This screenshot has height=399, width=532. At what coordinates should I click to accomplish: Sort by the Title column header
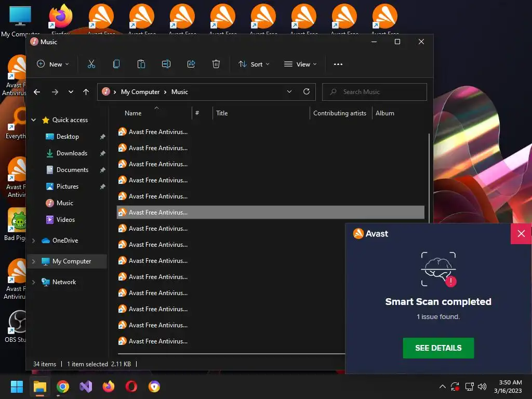(x=222, y=113)
